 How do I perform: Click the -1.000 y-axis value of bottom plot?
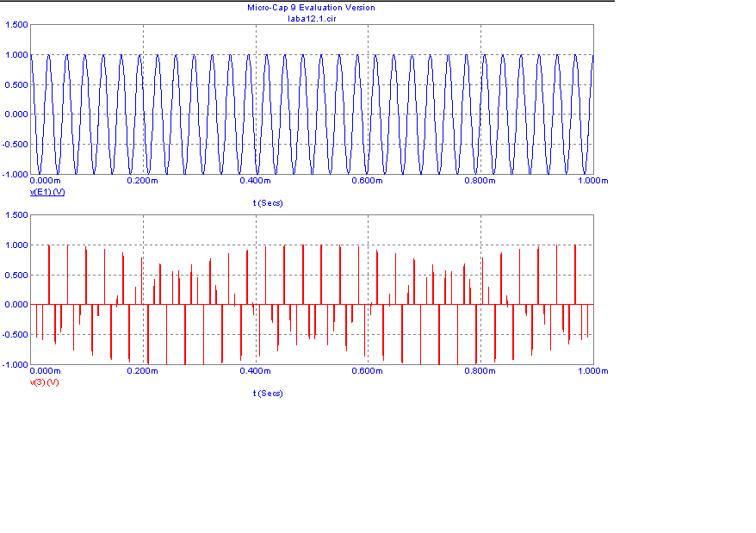coord(15,365)
